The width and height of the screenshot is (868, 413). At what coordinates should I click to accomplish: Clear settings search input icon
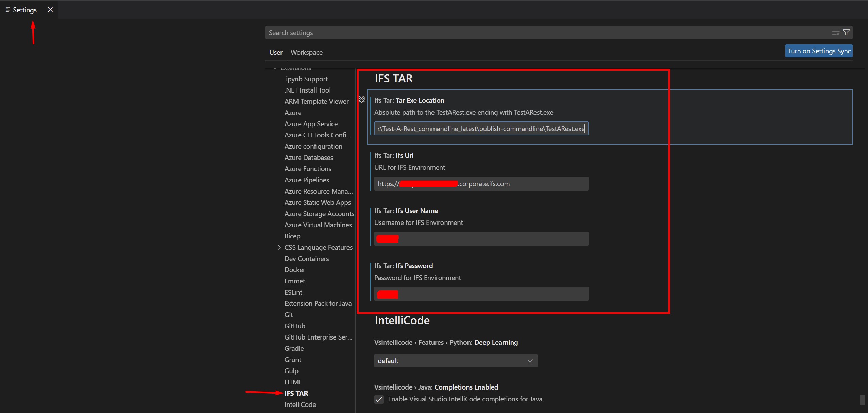(836, 33)
